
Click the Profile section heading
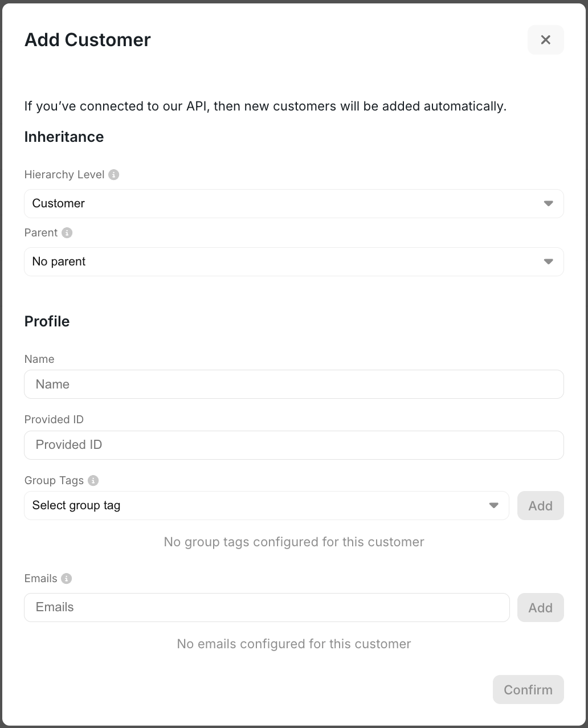pos(47,321)
